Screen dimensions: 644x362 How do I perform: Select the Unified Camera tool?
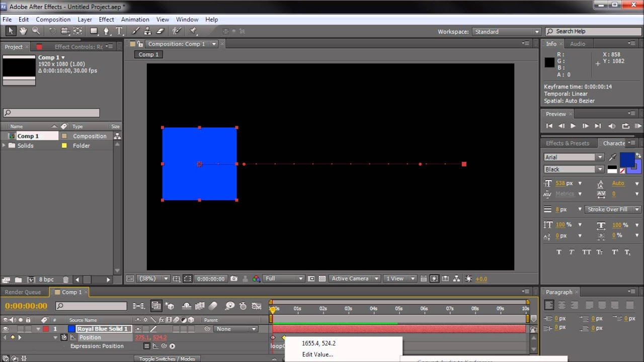[65, 31]
